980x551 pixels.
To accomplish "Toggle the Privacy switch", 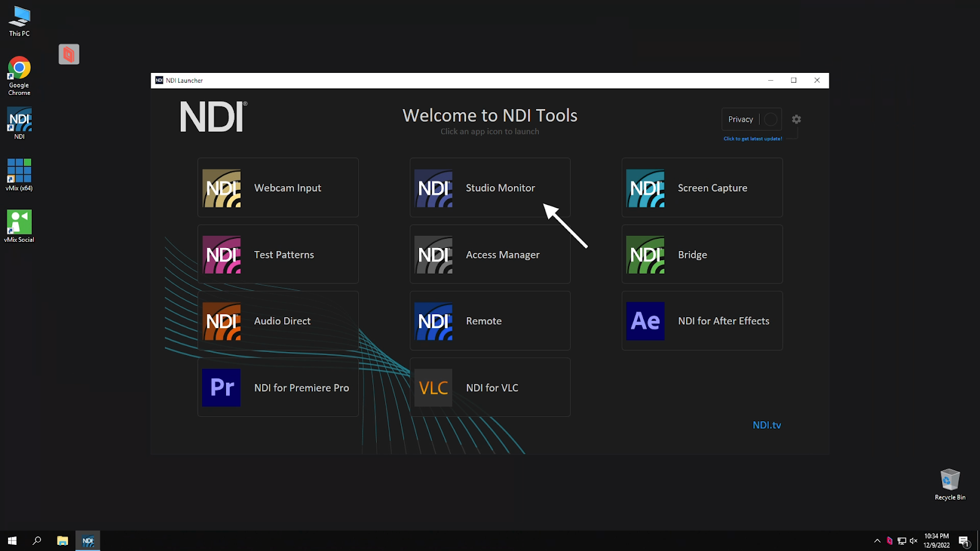I will [771, 119].
